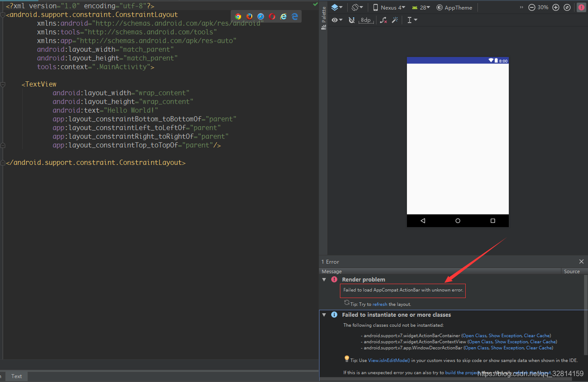The image size is (588, 382).
Task: Open preview in Safari browser icon
Action: (261, 17)
